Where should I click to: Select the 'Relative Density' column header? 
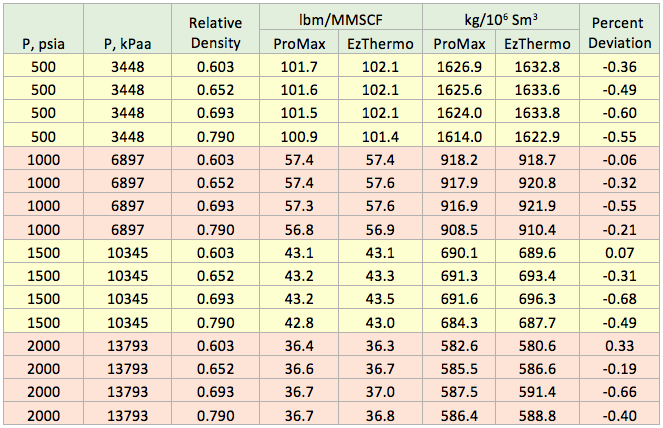coord(215,29)
